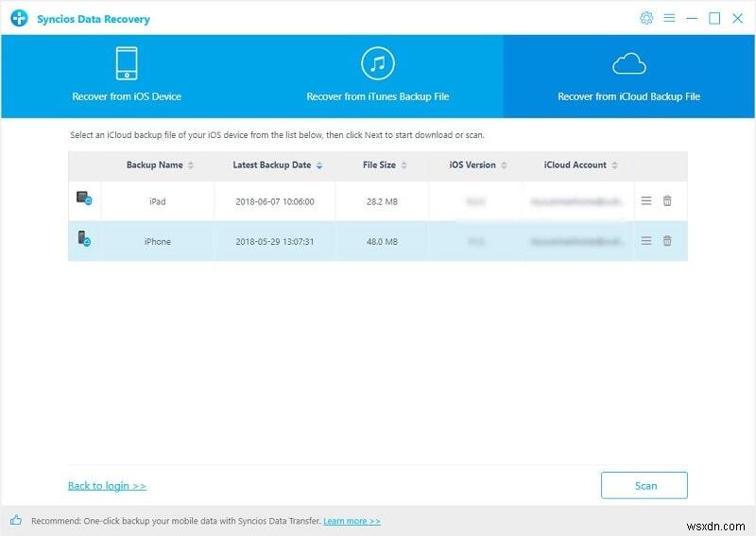Click the iPad backup device icon
756x536 pixels.
point(84,199)
